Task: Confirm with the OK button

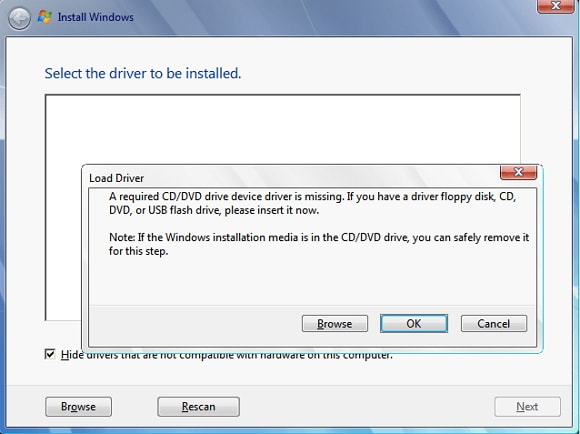Action: 414,324
